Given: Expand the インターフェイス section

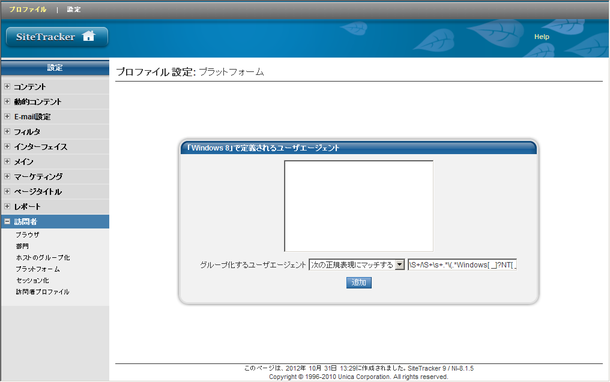Looking at the screenshot, I should (7, 146).
